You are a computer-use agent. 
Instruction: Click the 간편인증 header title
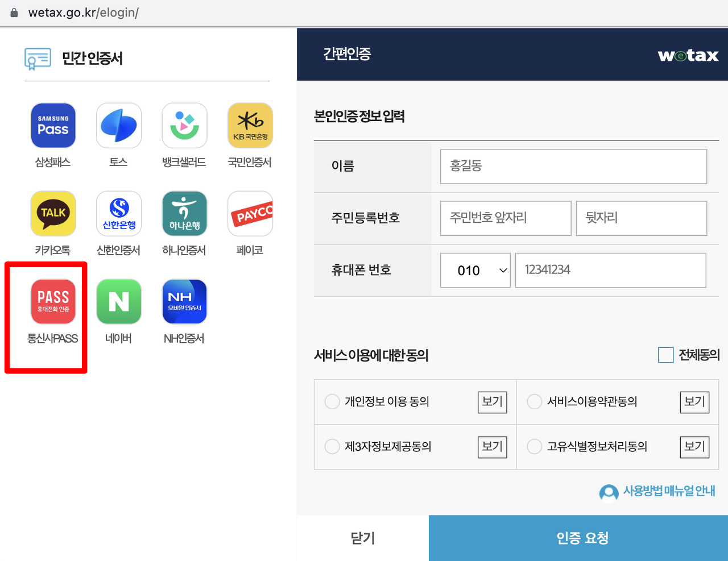[x=347, y=54]
